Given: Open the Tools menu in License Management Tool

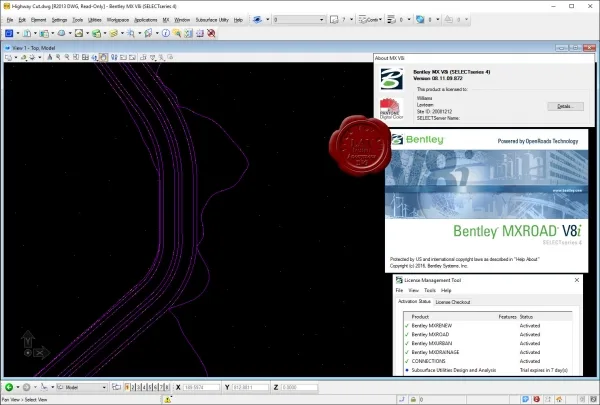Looking at the screenshot, I should pos(430,291).
